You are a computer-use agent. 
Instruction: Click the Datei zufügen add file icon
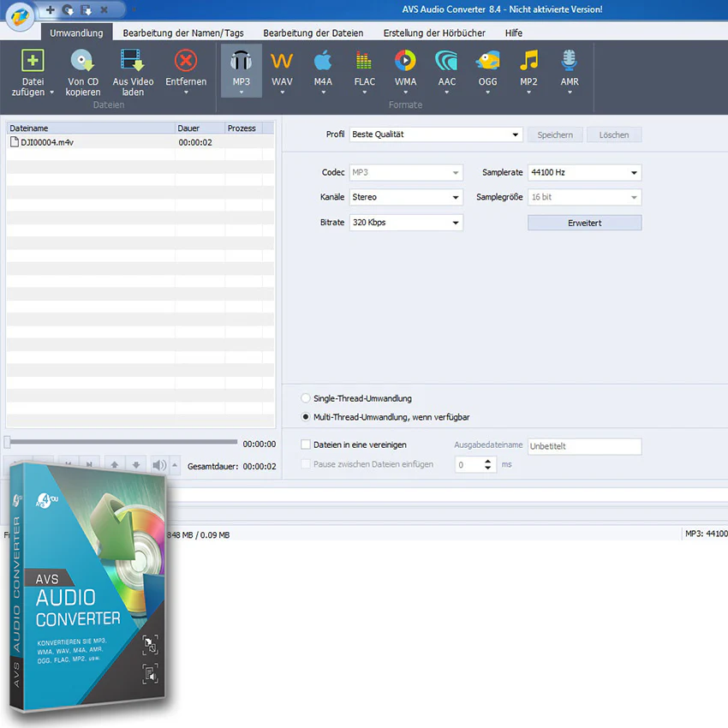(x=33, y=60)
